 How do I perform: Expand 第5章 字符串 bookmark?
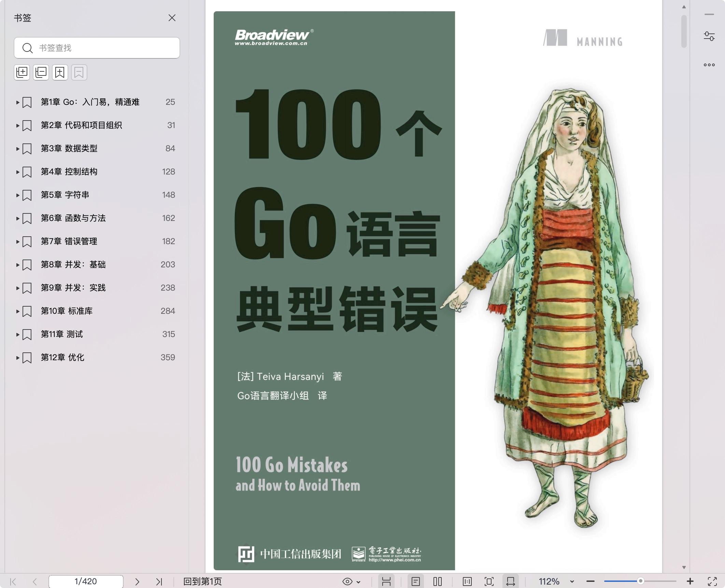pyautogui.click(x=17, y=195)
